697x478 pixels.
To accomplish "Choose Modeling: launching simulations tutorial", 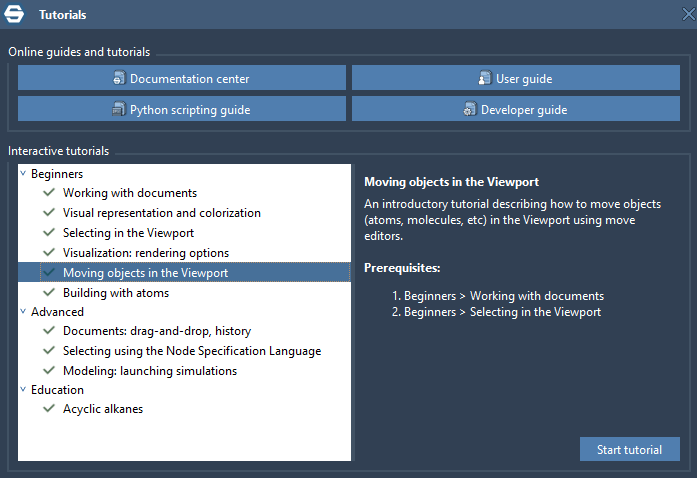I will point(150,371).
